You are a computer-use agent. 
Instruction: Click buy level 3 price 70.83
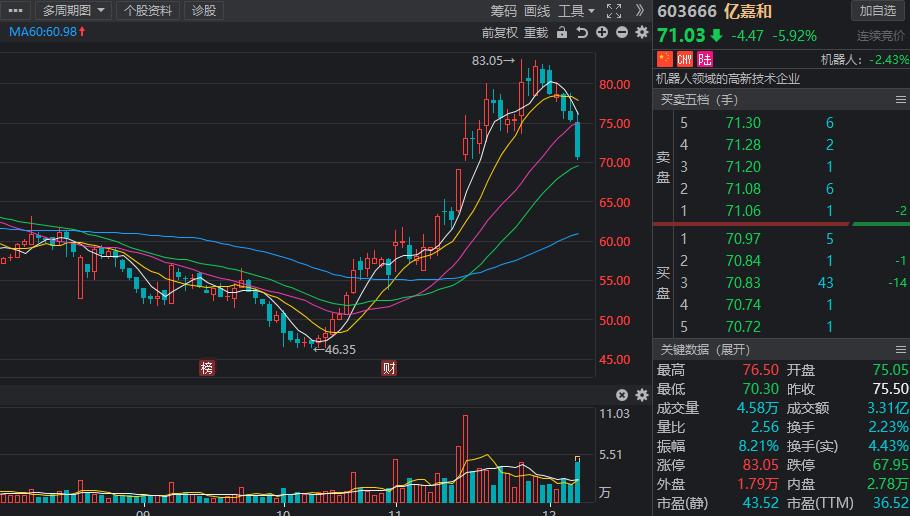pyautogui.click(x=743, y=283)
